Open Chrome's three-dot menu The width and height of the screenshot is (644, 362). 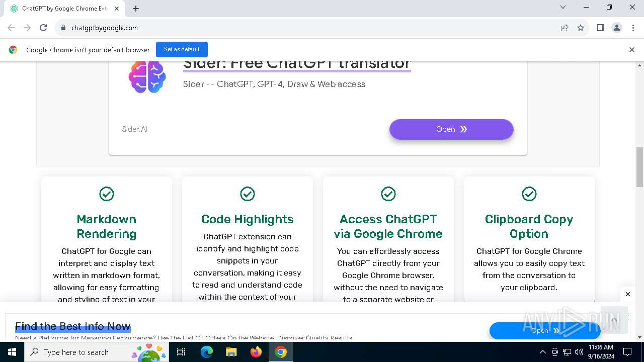633,28
